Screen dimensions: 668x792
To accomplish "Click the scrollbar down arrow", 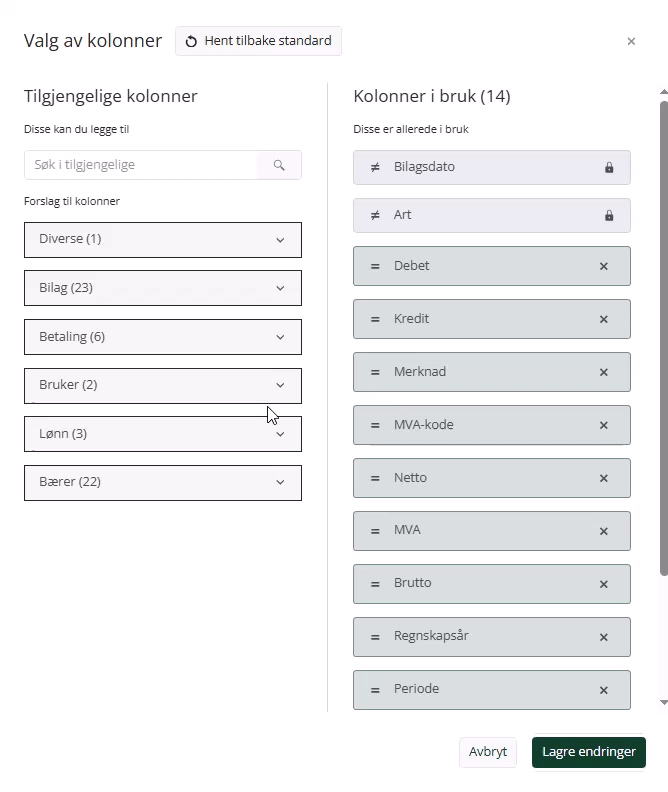I will (663, 702).
